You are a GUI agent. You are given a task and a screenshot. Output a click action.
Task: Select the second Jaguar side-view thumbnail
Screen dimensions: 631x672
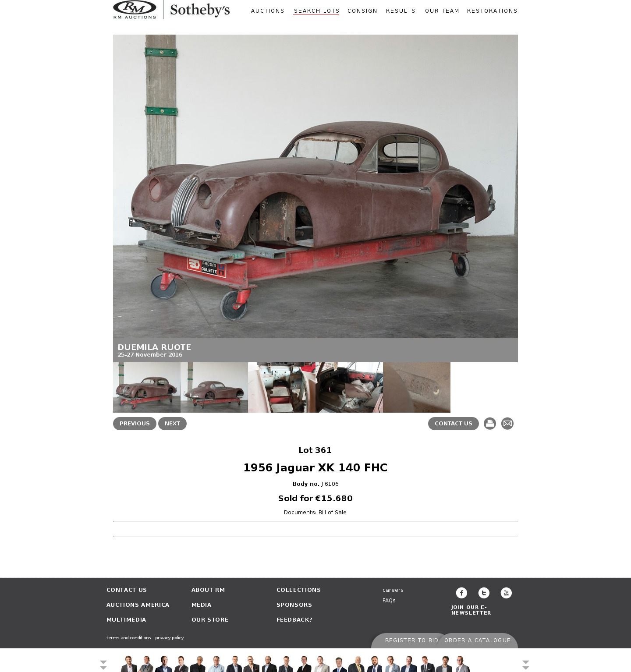pos(214,387)
